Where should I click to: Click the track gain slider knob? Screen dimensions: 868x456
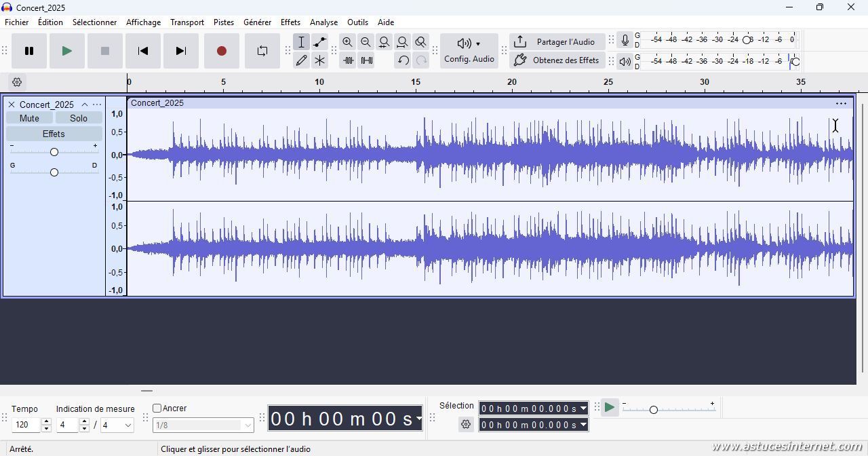[54, 152]
